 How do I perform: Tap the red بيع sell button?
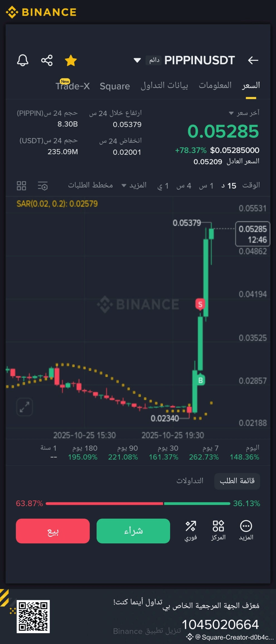[x=53, y=531]
